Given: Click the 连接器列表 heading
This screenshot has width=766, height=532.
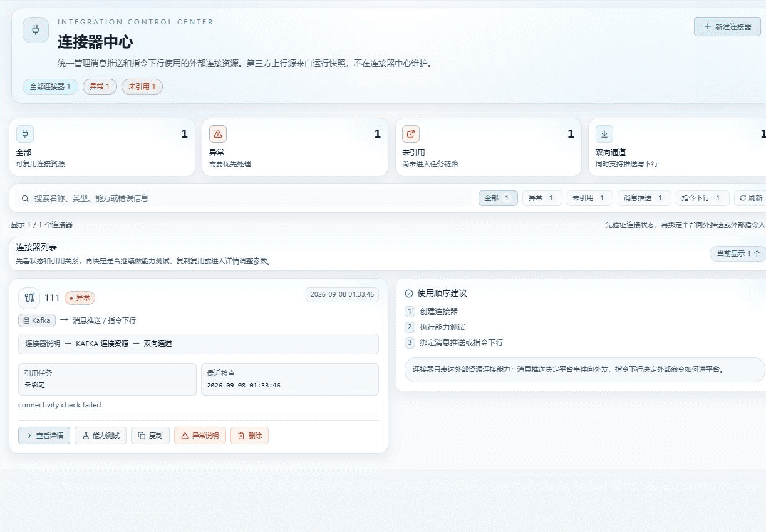Looking at the screenshot, I should [36, 247].
